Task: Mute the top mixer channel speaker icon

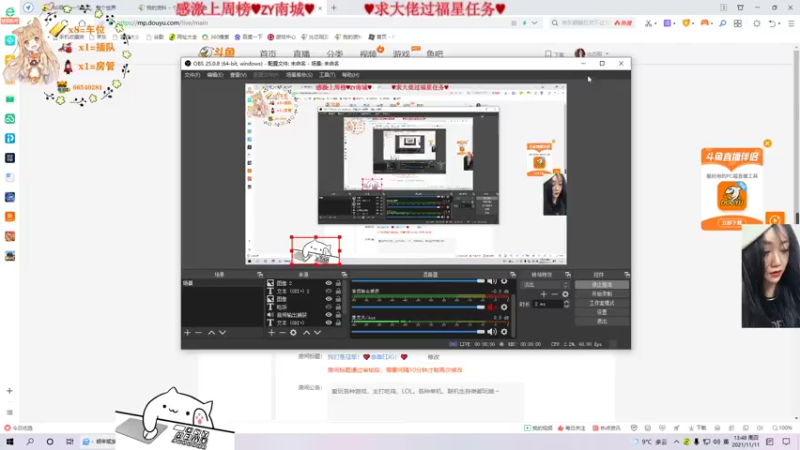Action: tap(492, 281)
